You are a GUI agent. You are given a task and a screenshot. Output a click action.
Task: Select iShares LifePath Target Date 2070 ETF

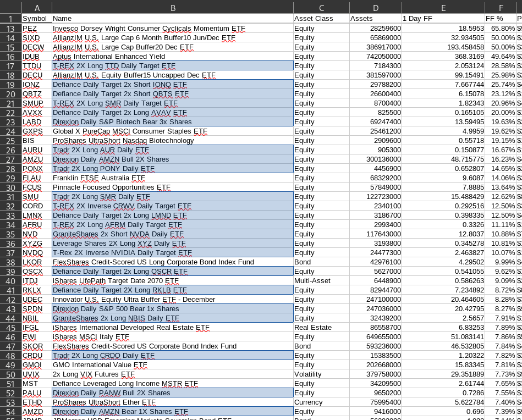(x=173, y=281)
